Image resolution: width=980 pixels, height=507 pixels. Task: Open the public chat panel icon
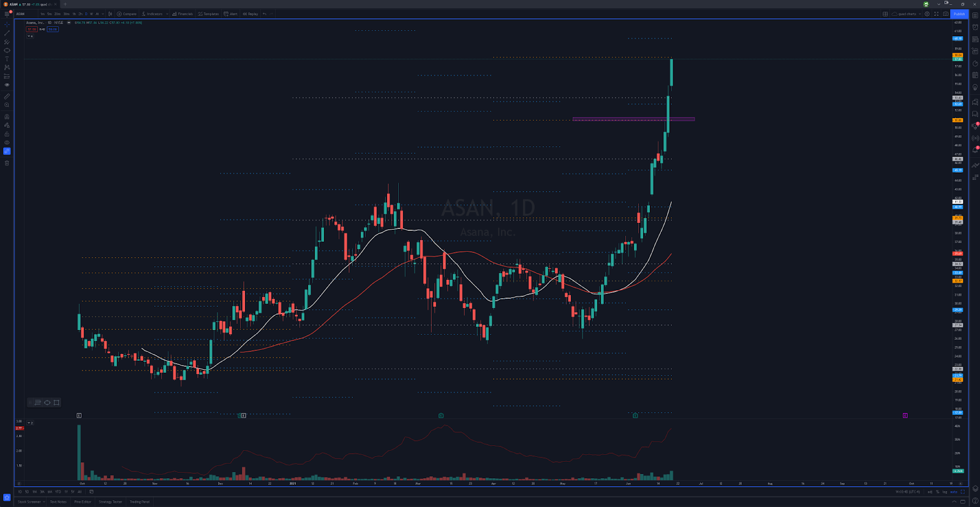(975, 102)
